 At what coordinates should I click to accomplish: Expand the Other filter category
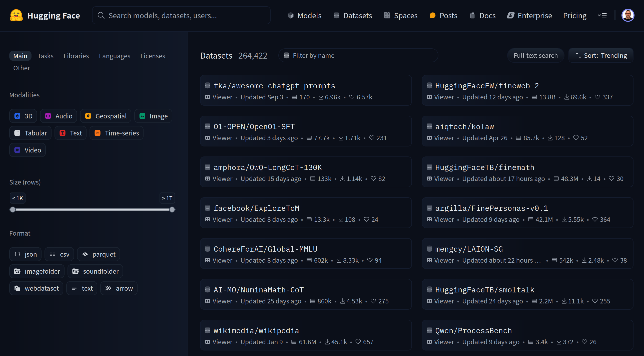21,68
